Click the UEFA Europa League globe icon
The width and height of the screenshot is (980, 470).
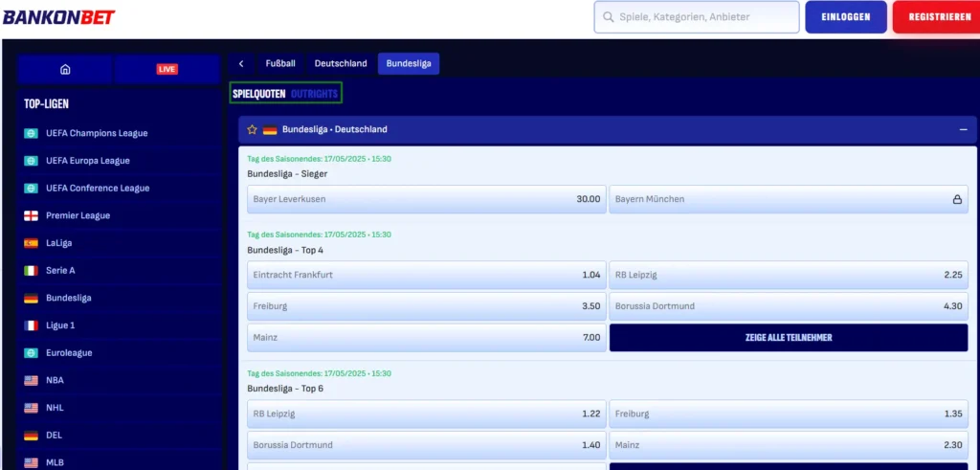pyautogui.click(x=32, y=161)
